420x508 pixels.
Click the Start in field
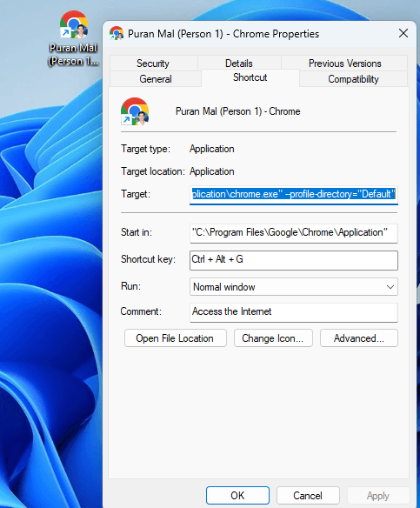[294, 233]
